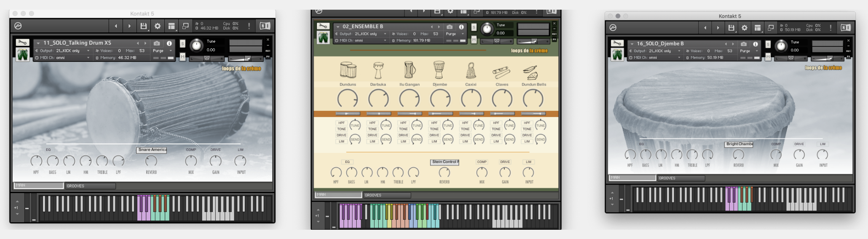Screen dimensions: 868x239
Task: Click the Dunduns pan slider
Action: point(348,114)
